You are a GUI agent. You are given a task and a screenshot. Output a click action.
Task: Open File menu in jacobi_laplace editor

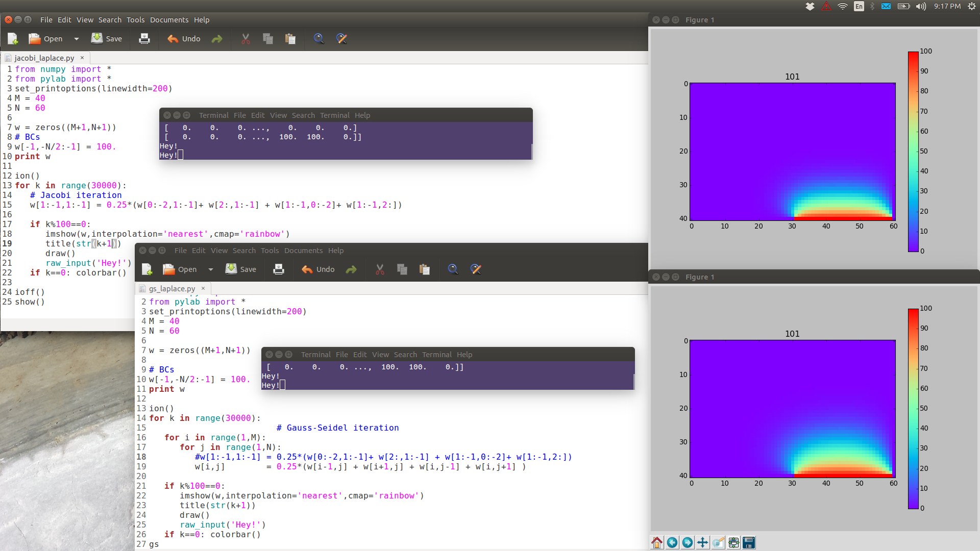coord(46,20)
